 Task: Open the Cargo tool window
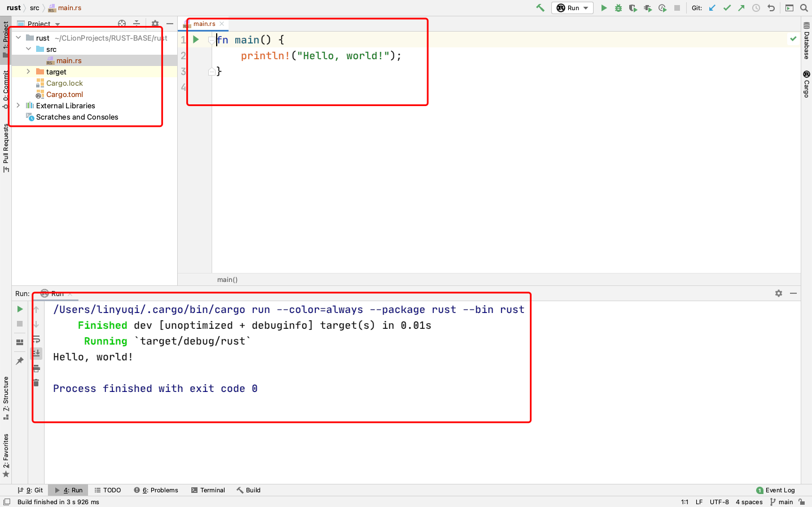[806, 84]
